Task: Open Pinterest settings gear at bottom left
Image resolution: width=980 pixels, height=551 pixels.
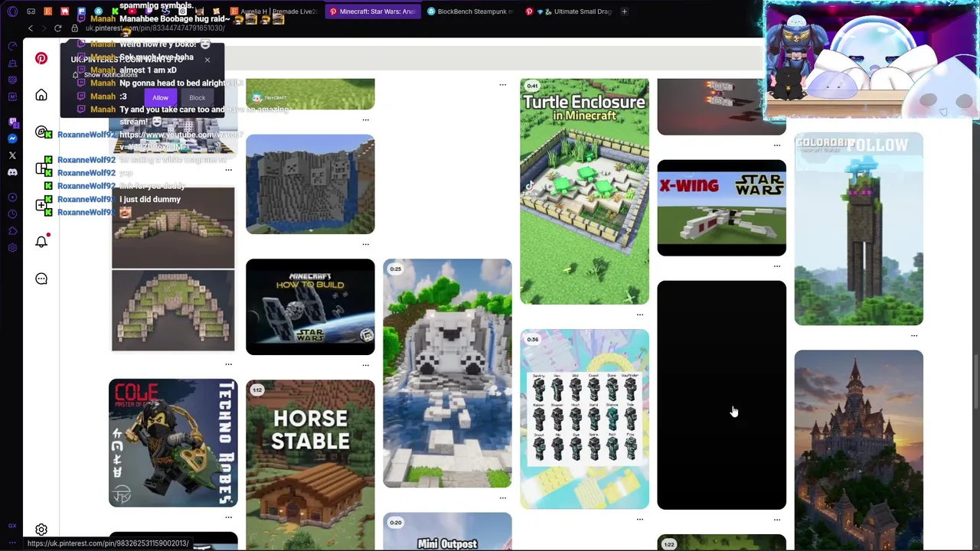Action: pos(41,530)
